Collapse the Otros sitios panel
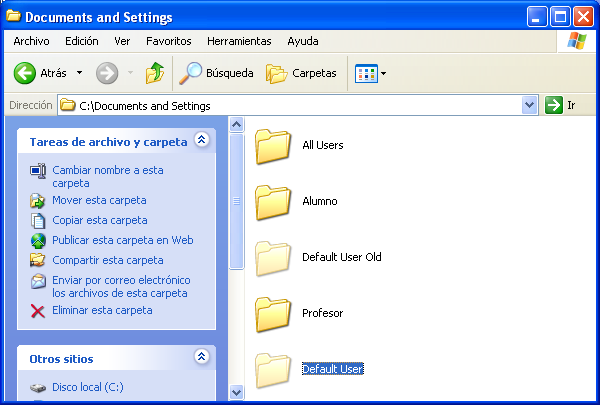The width and height of the screenshot is (600, 405). [201, 357]
